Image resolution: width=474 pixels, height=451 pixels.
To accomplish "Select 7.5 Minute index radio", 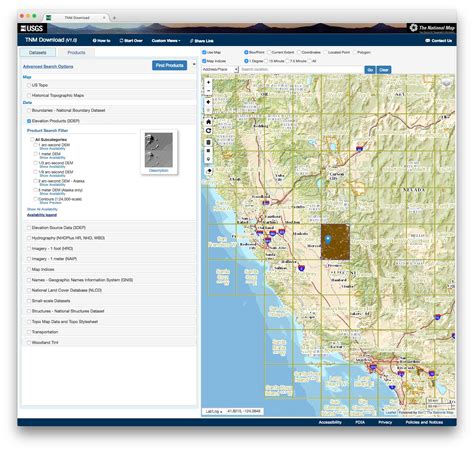I will point(287,61).
